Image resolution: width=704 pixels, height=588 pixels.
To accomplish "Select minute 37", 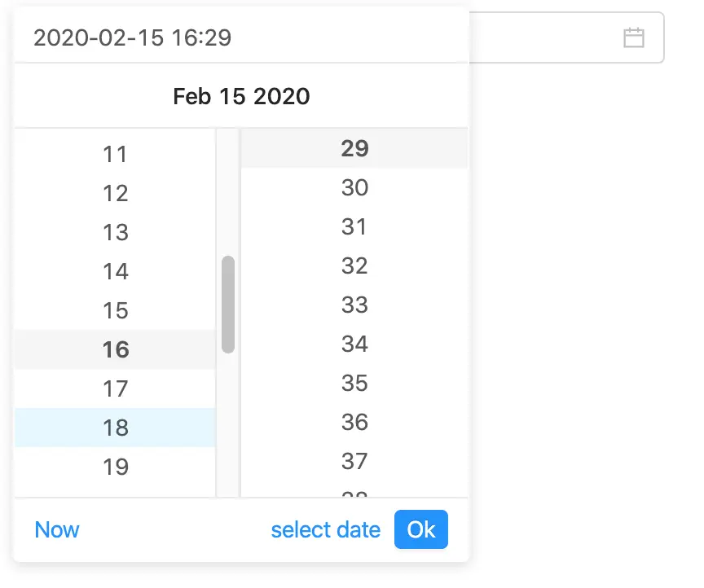I will point(354,461).
